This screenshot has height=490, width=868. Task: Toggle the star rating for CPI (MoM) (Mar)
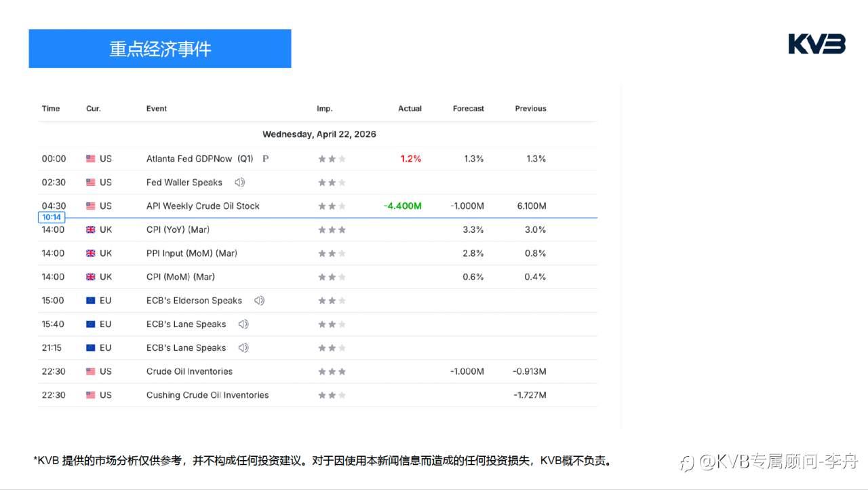click(332, 277)
